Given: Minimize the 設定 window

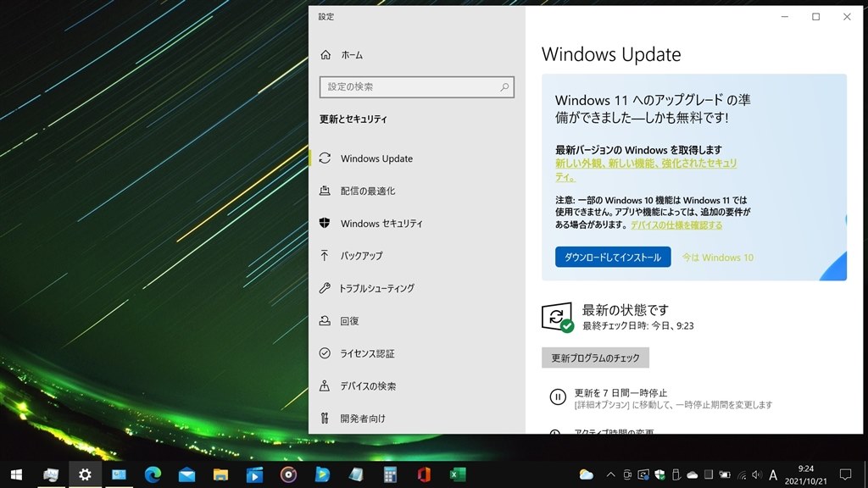Looking at the screenshot, I should pos(784,17).
